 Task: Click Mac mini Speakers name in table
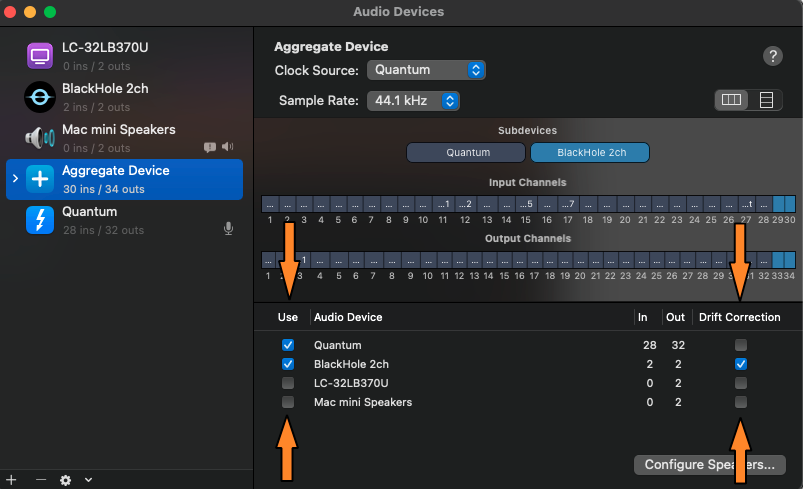[x=363, y=402]
